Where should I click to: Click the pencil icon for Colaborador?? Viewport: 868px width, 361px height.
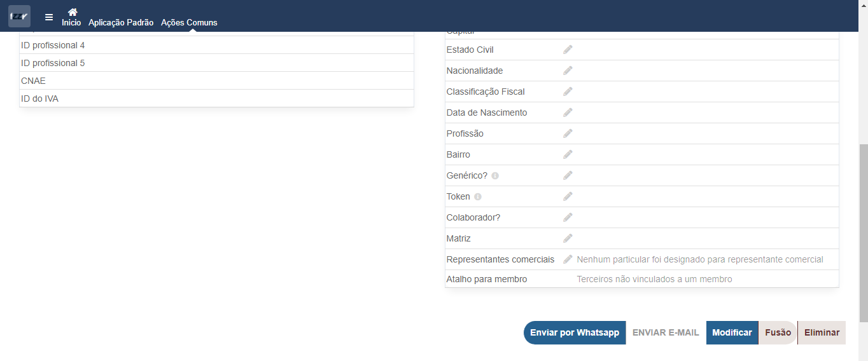click(x=568, y=217)
